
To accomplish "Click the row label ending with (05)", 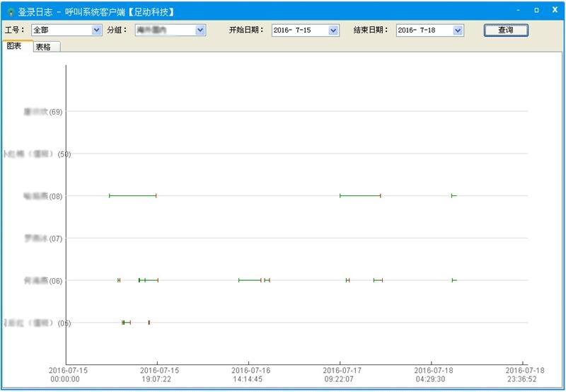I will pos(37,323).
